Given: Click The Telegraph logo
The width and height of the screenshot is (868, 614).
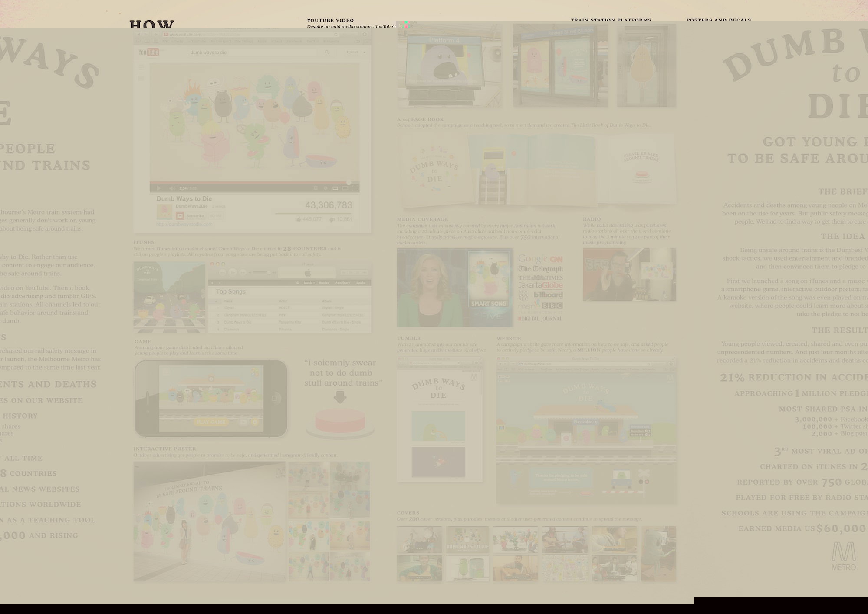Looking at the screenshot, I should (540, 269).
